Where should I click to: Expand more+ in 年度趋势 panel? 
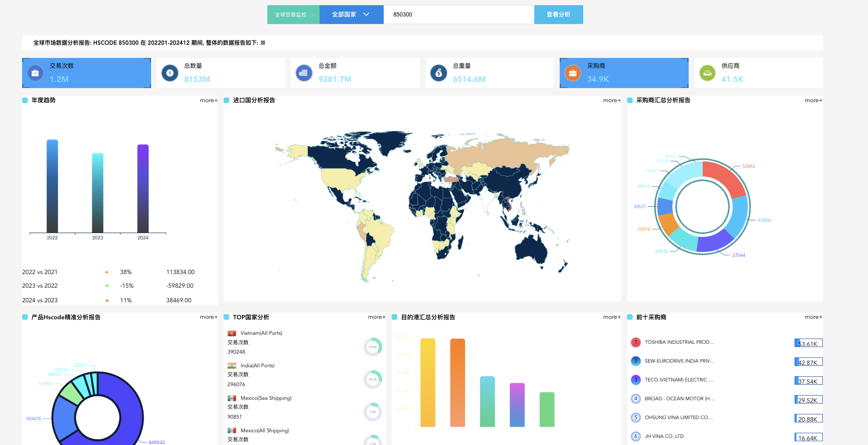pyautogui.click(x=209, y=100)
